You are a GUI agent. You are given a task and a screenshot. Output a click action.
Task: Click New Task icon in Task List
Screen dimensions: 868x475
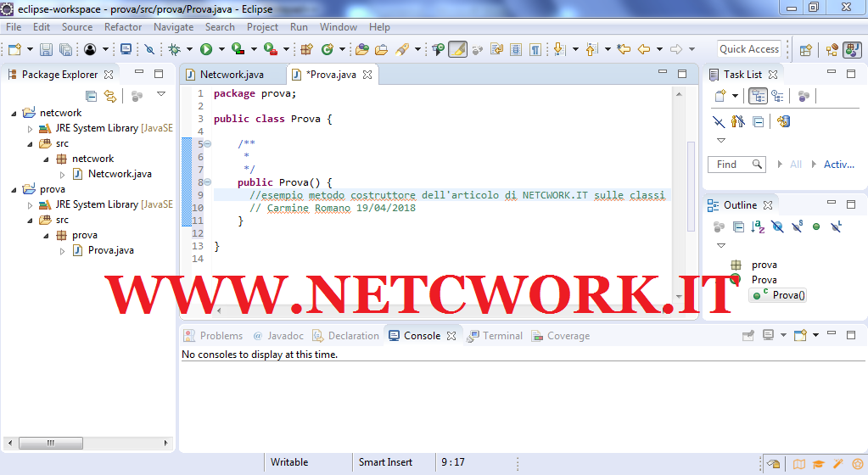tap(720, 96)
